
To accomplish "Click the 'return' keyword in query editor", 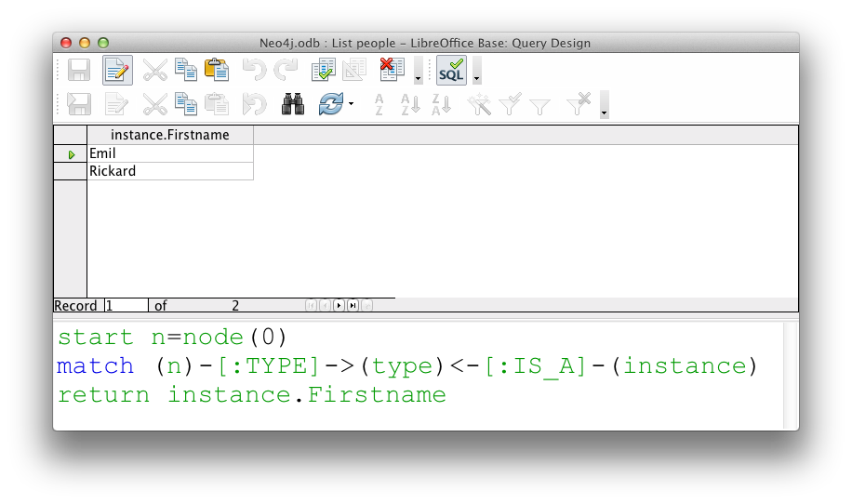I will pos(103,395).
